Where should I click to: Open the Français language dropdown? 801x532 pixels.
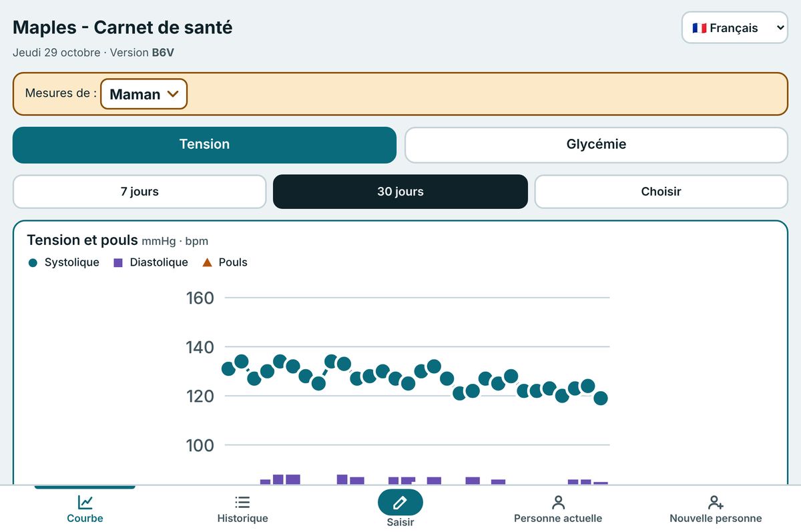coord(735,28)
